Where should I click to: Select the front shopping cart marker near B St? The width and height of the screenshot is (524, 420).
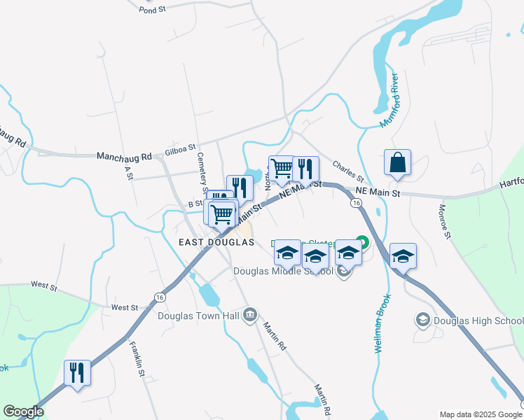tap(222, 216)
